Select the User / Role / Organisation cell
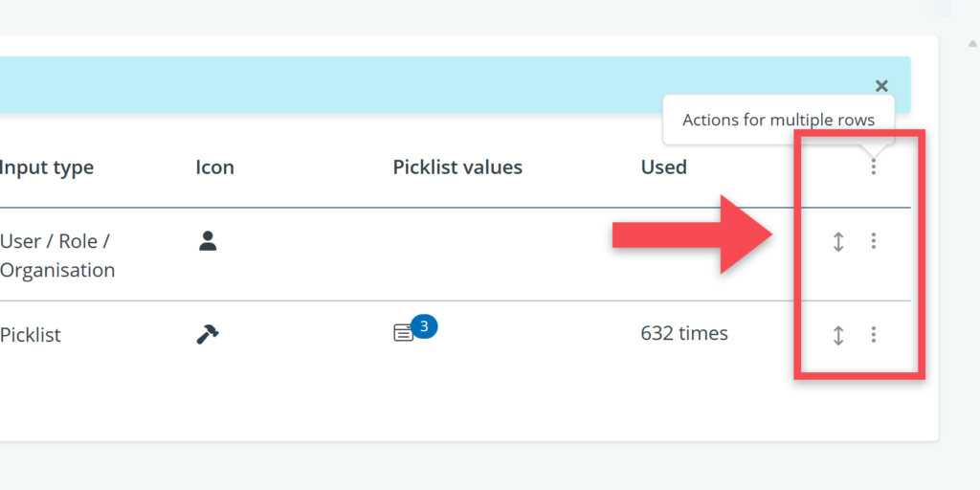 57,256
